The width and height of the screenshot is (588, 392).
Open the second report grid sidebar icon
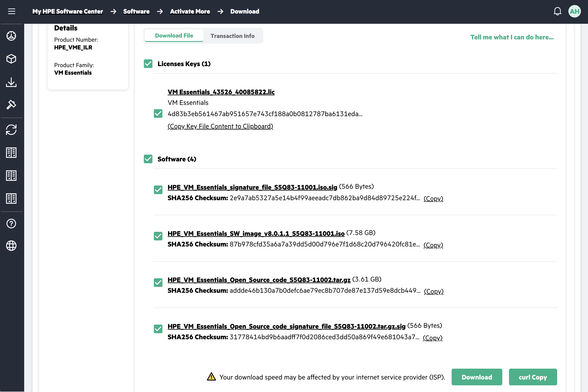[x=11, y=176]
